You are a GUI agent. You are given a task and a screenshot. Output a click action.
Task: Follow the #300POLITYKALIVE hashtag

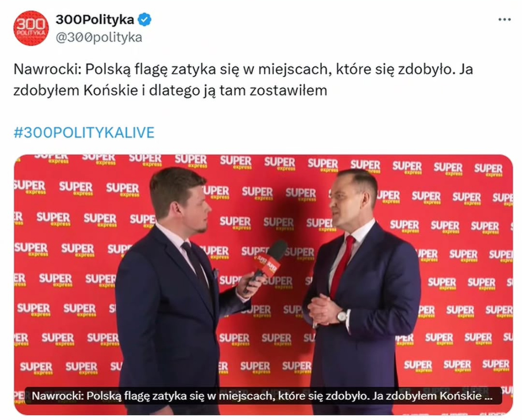point(84,132)
